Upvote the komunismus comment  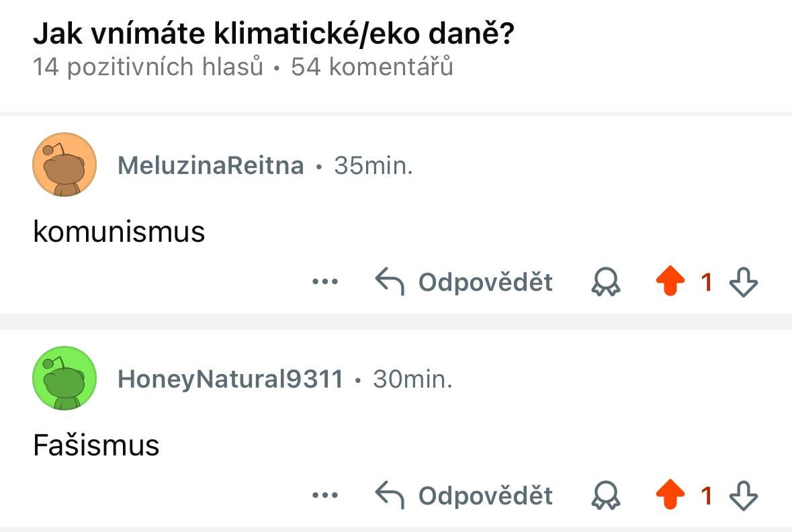click(671, 282)
